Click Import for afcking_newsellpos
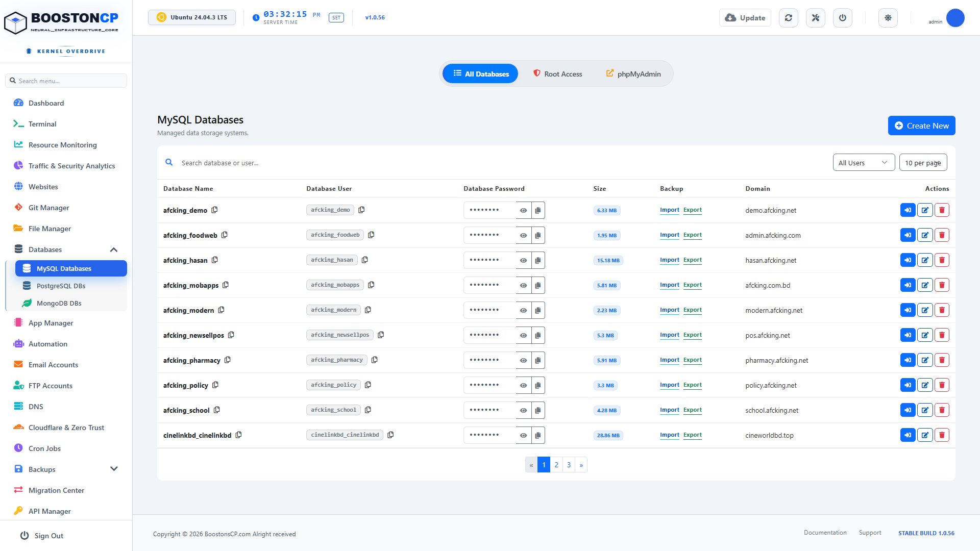Screen dimensions: 980x551 point(669,335)
